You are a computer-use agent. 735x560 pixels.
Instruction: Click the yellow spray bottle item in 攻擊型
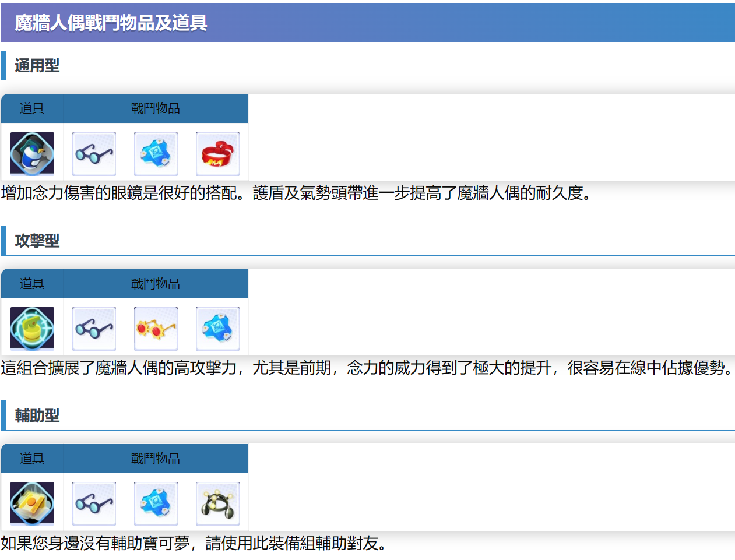[32, 328]
